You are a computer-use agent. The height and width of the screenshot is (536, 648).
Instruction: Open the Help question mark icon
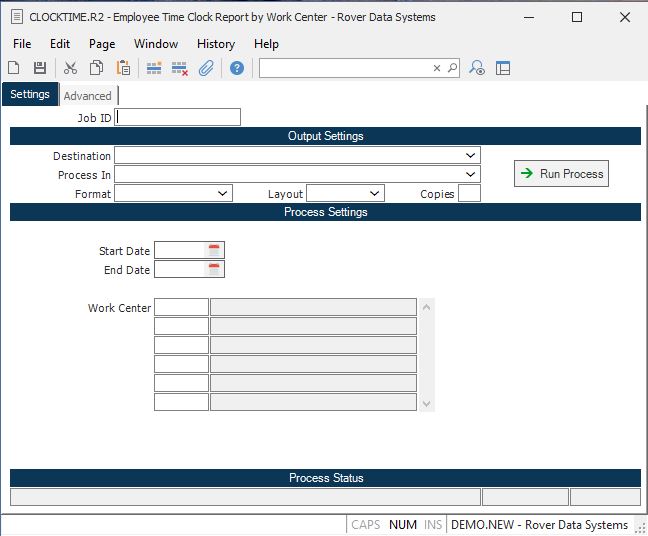[x=237, y=68]
